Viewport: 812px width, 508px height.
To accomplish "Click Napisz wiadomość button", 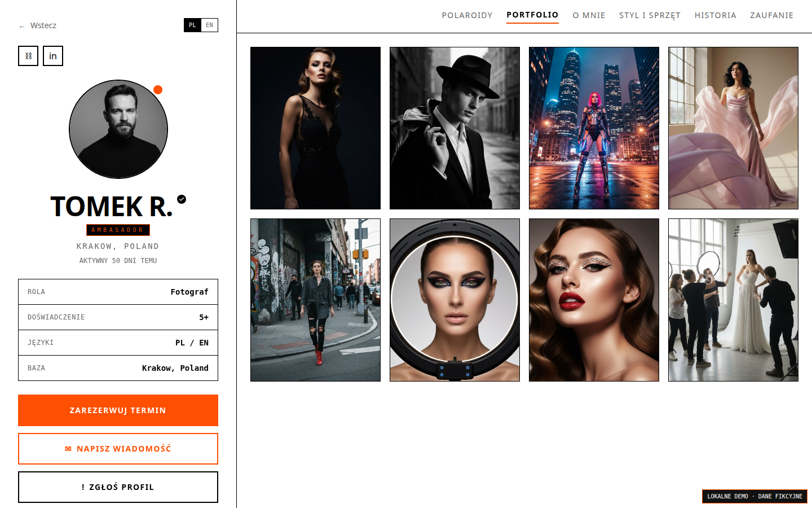I will [118, 449].
